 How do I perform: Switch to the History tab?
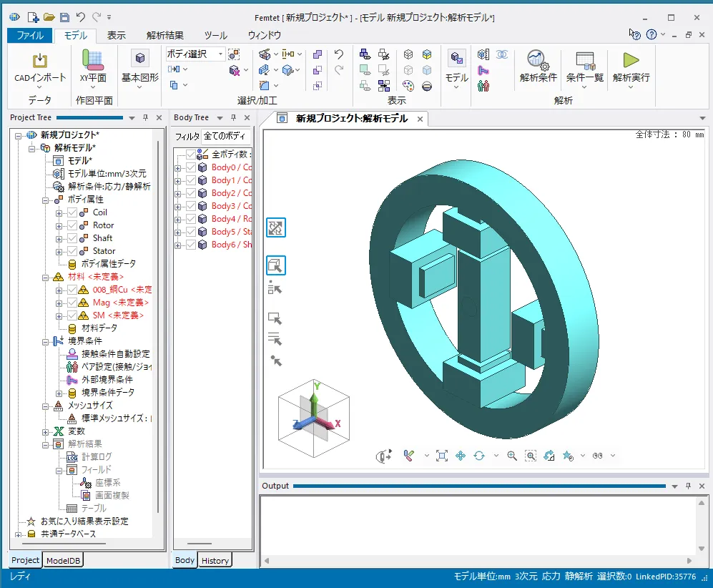coord(215,560)
